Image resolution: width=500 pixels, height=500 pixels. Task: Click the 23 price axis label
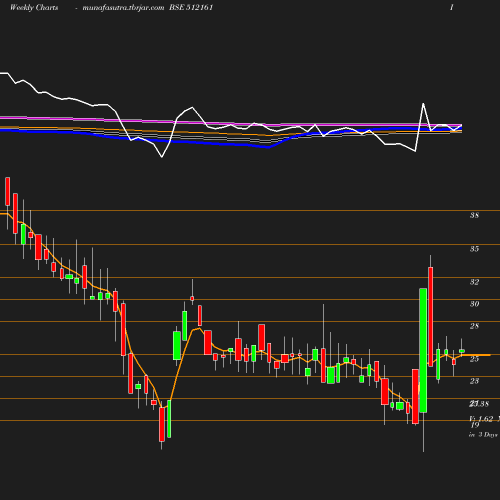[x=474, y=381]
